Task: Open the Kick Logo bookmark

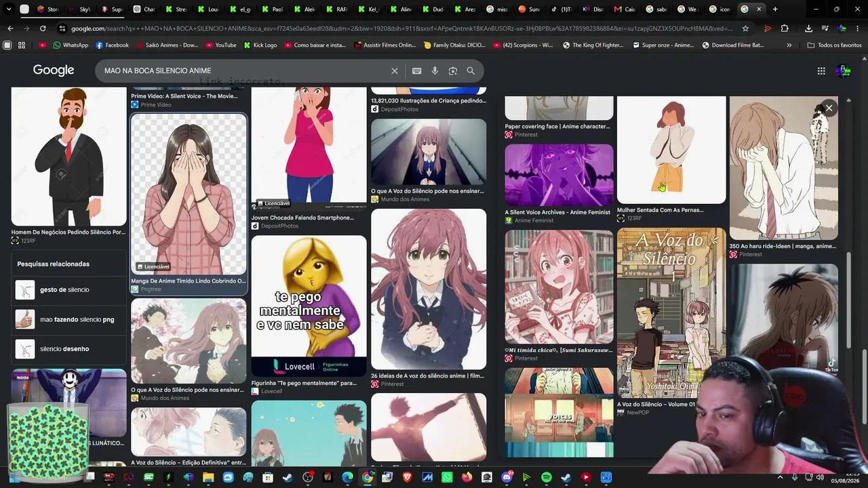Action: 260,45
